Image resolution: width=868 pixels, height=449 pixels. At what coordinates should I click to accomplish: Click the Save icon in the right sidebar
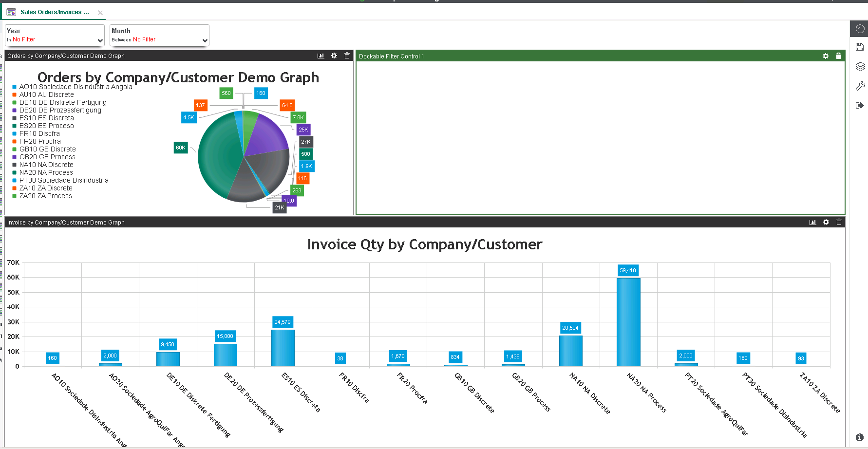pos(860,46)
